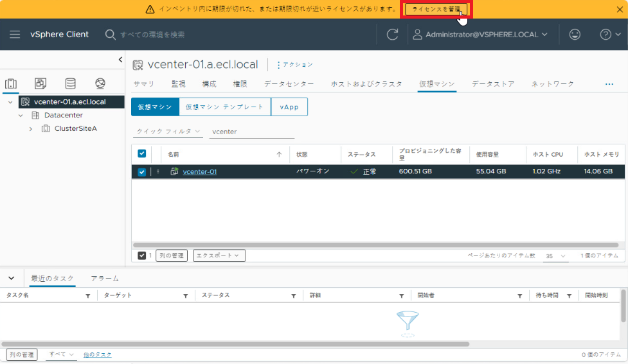Image resolution: width=628 pixels, height=364 pixels.
Task: Open the help question mark menu
Action: point(610,35)
